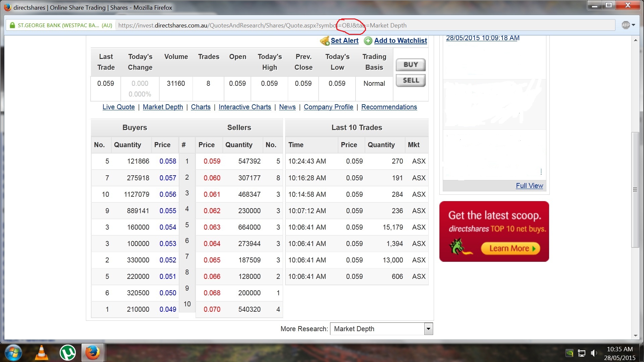Click trade quantity 15,179
The image size is (644, 362).
pos(393,227)
